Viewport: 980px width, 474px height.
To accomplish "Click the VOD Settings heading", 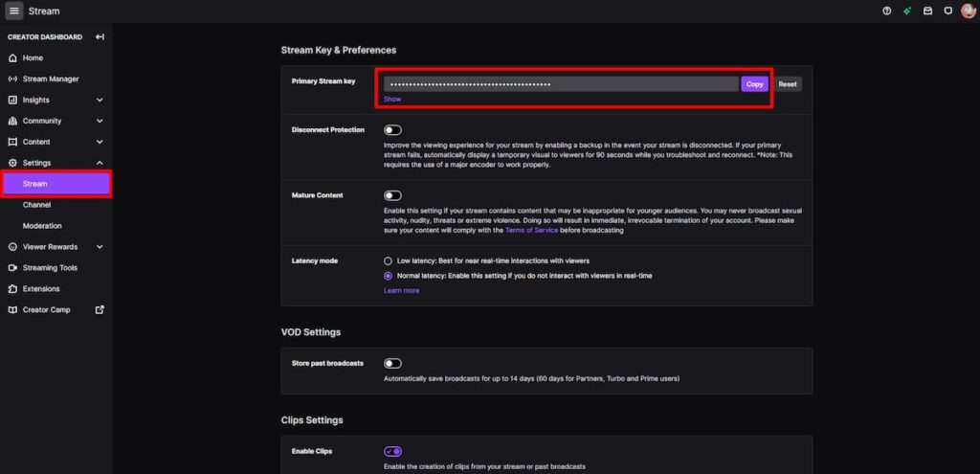I will point(311,332).
